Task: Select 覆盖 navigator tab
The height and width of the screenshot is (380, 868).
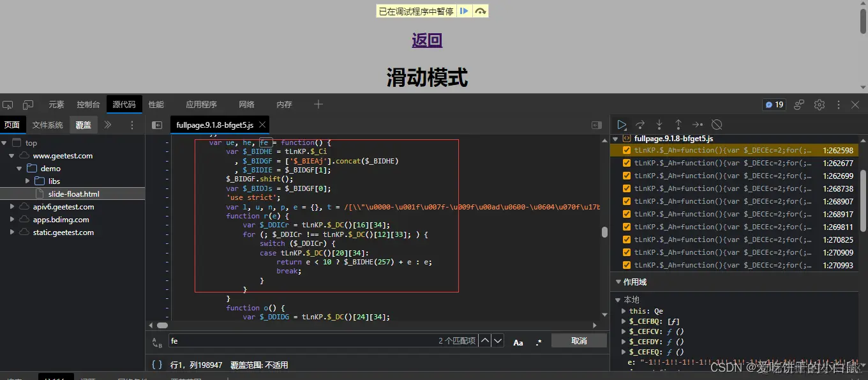Action: click(x=83, y=125)
